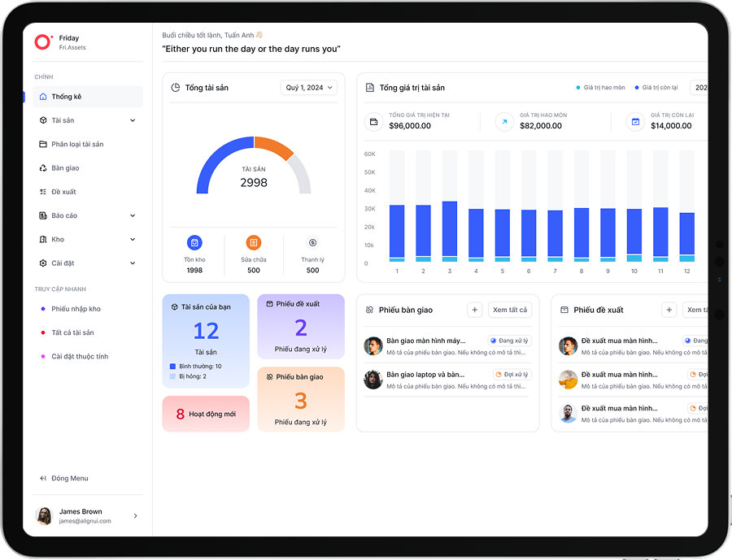This screenshot has height=560, width=732.
Task: Click Bị hỏng: 2 legend square
Action: point(172,376)
